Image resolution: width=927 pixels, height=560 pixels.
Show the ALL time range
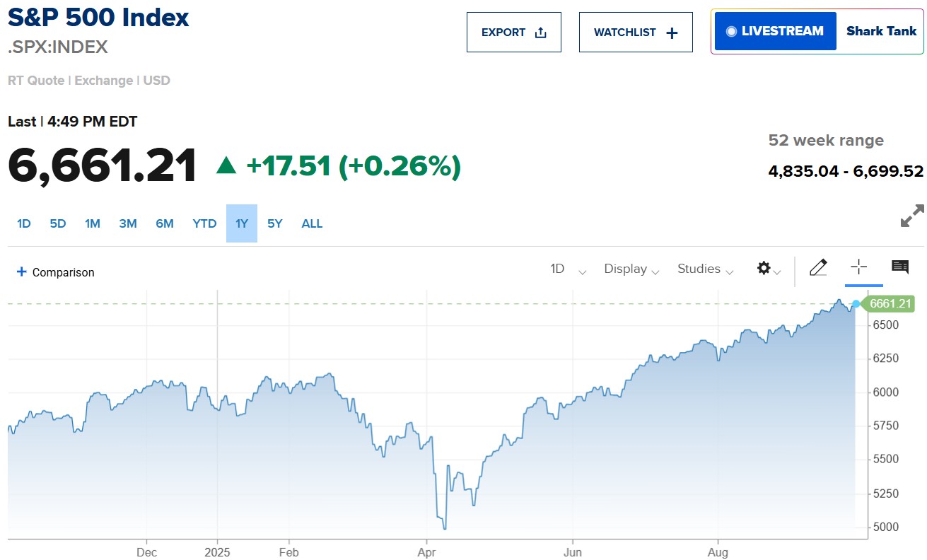click(312, 223)
